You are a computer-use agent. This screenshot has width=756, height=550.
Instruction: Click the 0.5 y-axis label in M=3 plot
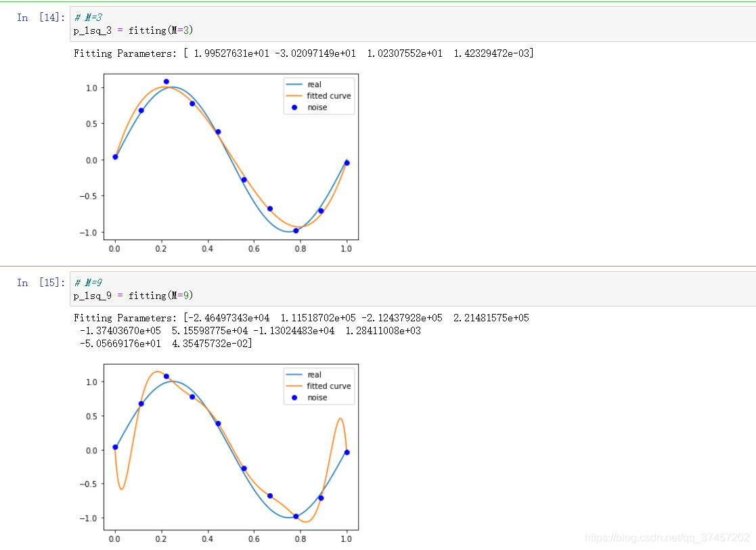click(91, 124)
